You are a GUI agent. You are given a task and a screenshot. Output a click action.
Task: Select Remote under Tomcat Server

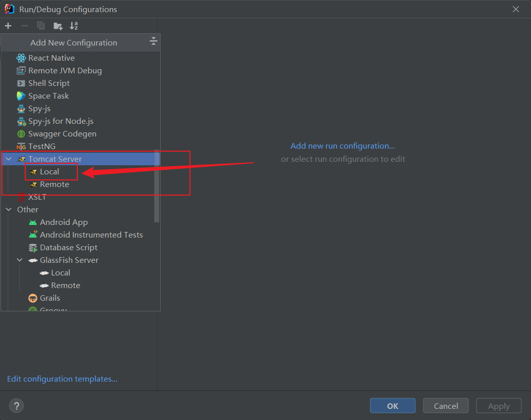tap(55, 184)
